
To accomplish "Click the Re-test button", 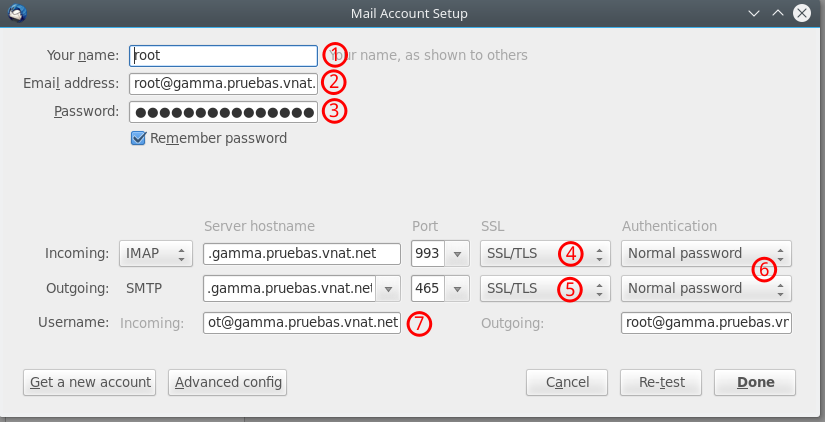I will [x=661, y=382].
